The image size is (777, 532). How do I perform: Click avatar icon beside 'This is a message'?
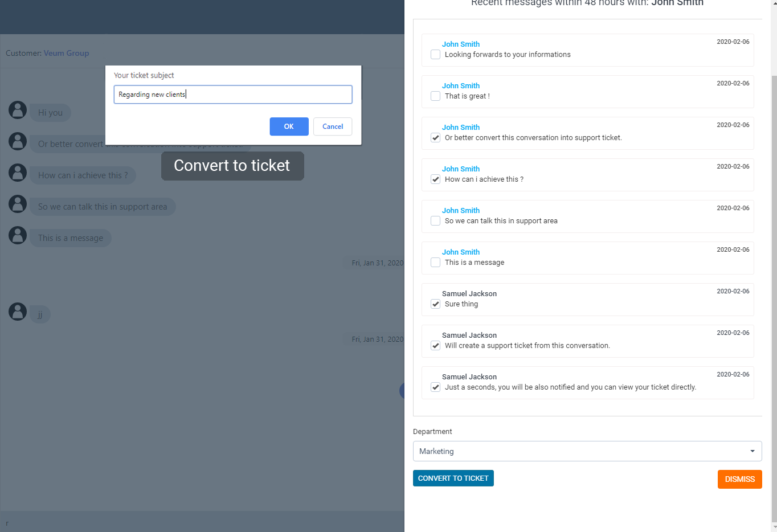tap(18, 235)
